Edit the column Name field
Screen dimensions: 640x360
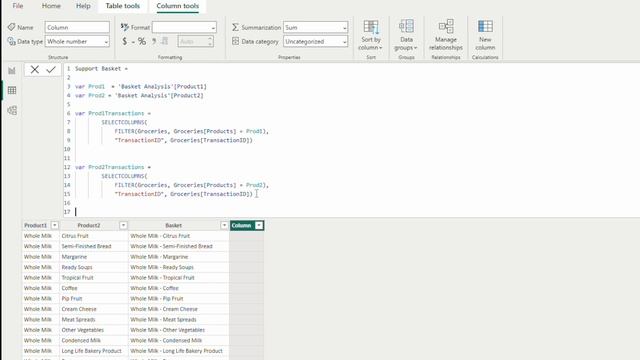(77, 27)
